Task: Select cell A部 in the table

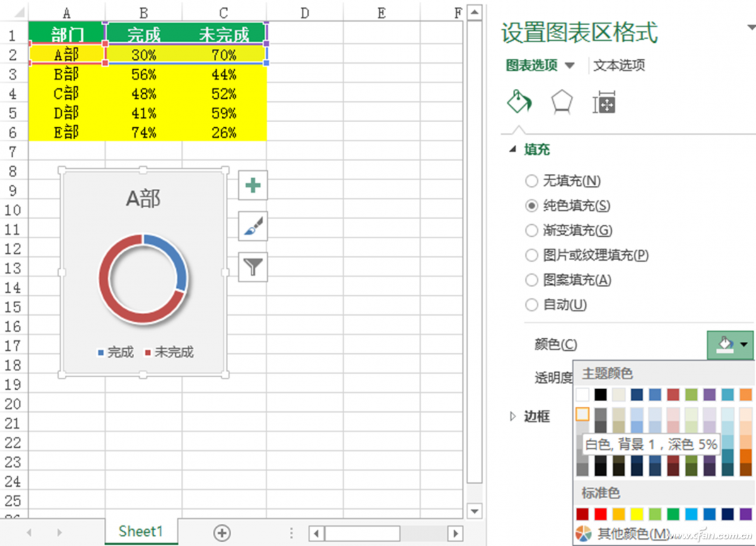Action: point(67,55)
